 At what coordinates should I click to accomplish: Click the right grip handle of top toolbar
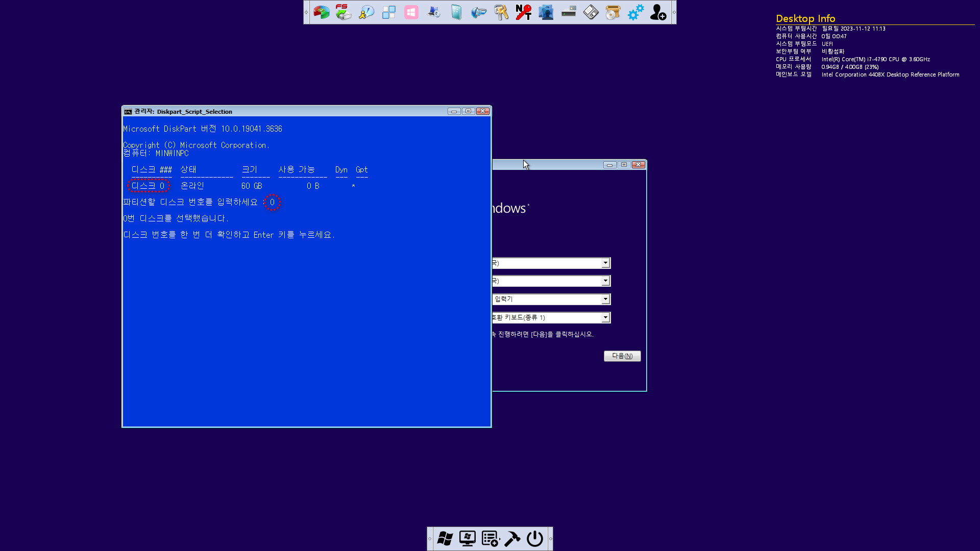coord(674,12)
